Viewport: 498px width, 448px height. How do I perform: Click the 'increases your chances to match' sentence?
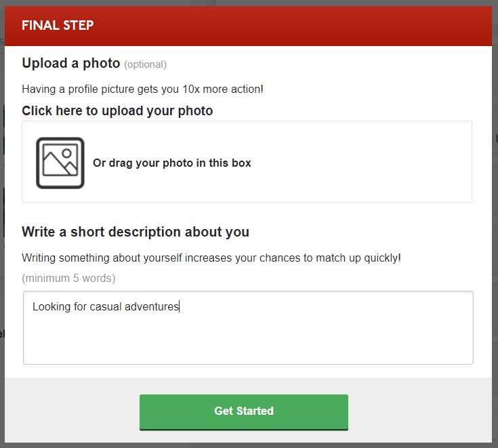pos(211,258)
